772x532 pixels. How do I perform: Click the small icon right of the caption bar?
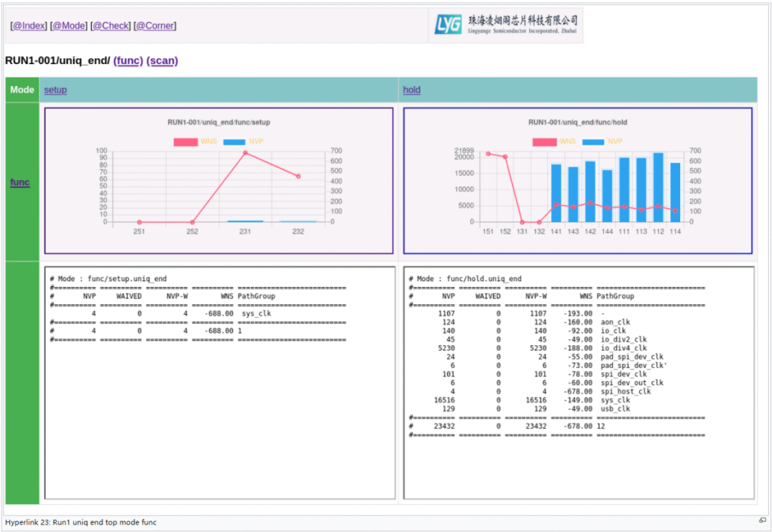tap(762, 521)
